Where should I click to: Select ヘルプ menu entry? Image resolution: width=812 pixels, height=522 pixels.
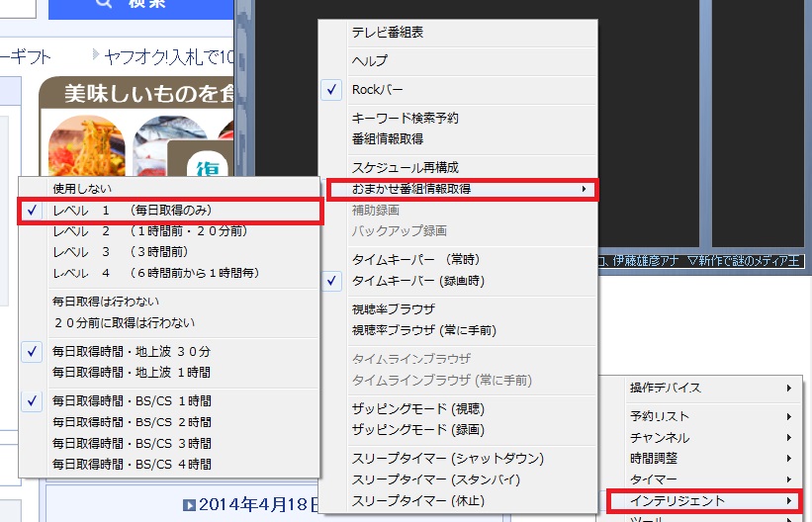(370, 61)
